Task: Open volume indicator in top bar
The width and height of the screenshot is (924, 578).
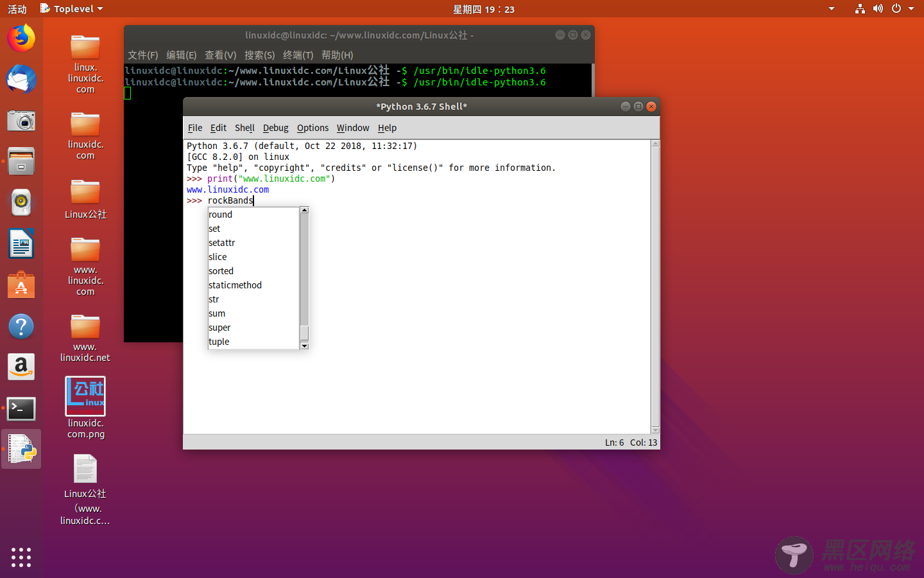Action: tap(878, 9)
